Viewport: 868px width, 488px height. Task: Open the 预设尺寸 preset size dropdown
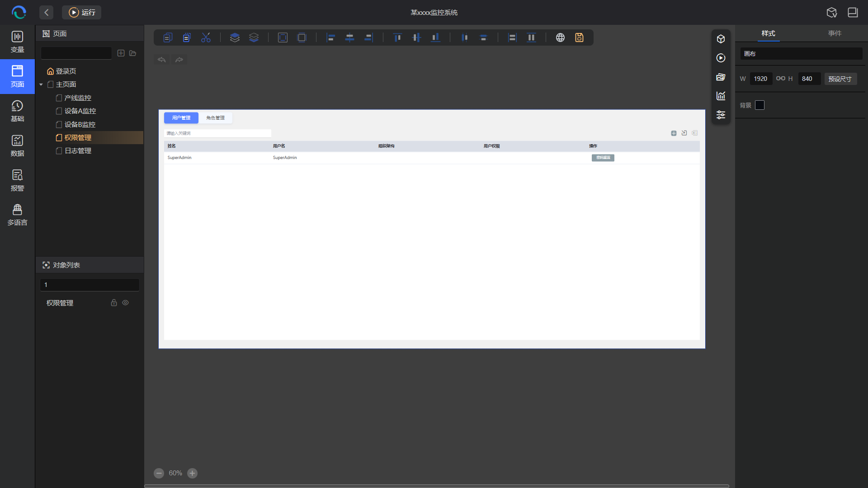click(840, 79)
